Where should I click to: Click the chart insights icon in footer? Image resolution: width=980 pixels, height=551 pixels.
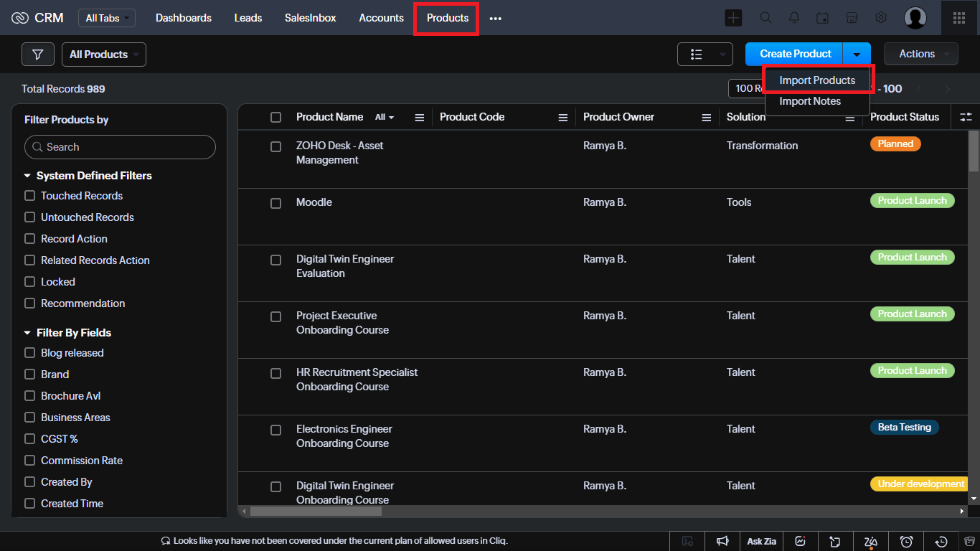pyautogui.click(x=801, y=541)
